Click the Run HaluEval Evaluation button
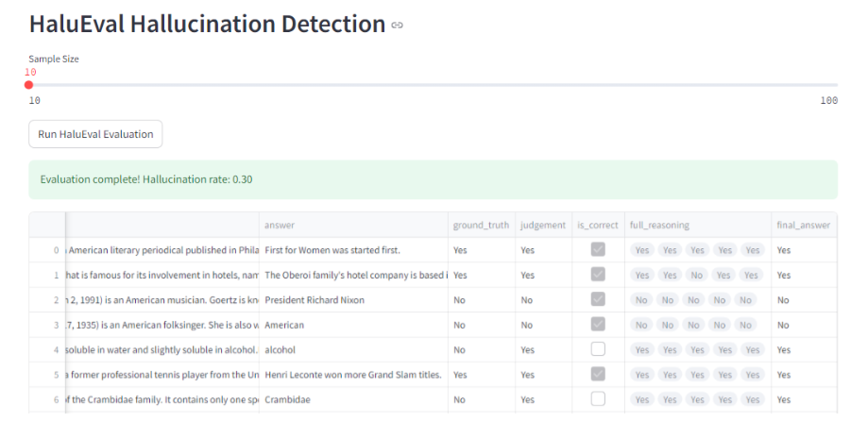 (95, 134)
